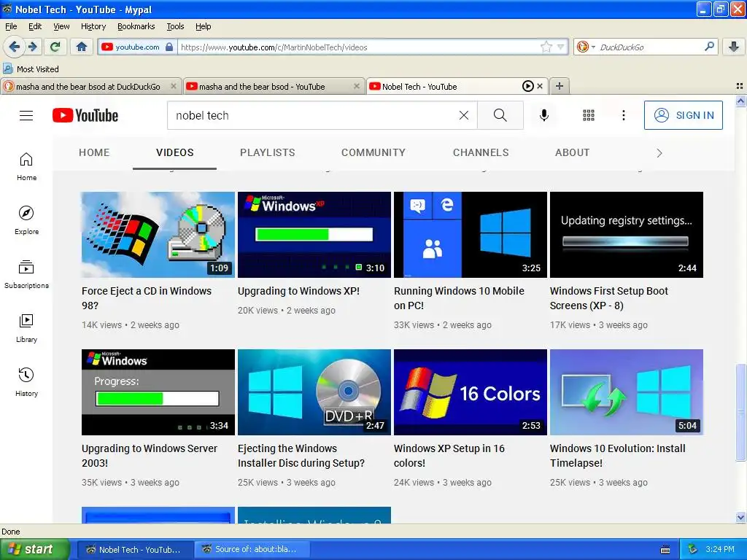This screenshot has width=747, height=560.
Task: Click the YouTube search magnifier button
Action: 500,115
